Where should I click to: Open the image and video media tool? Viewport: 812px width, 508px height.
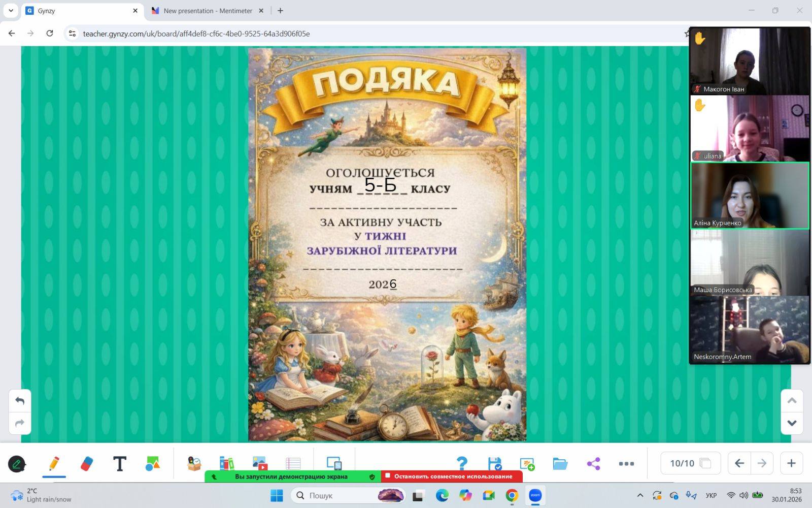pyautogui.click(x=260, y=463)
